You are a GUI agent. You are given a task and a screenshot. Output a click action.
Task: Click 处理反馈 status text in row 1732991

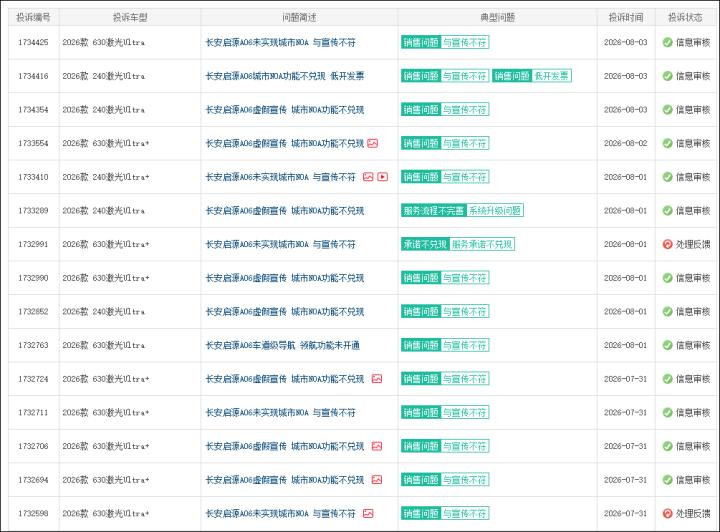[x=693, y=244]
